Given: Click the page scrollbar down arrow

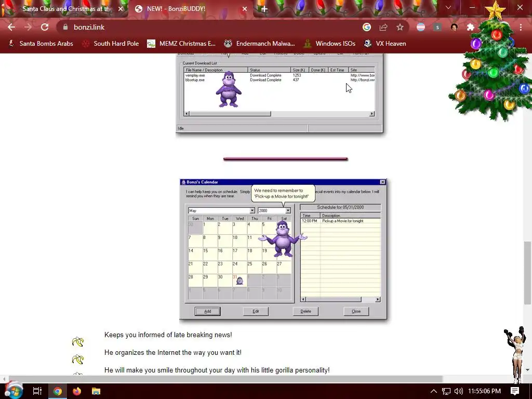Looking at the screenshot, I should (527, 370).
